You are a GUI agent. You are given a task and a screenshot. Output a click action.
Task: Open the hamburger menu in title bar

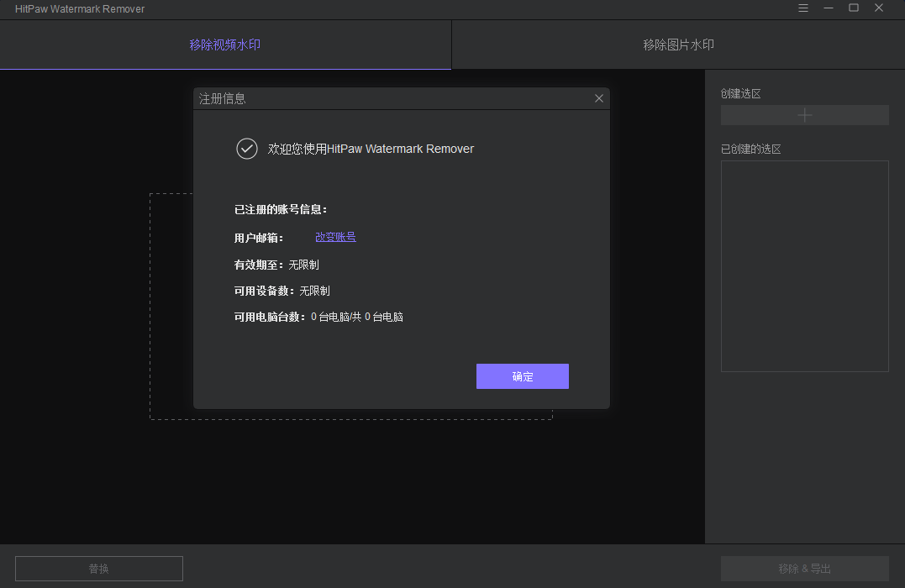click(x=802, y=8)
